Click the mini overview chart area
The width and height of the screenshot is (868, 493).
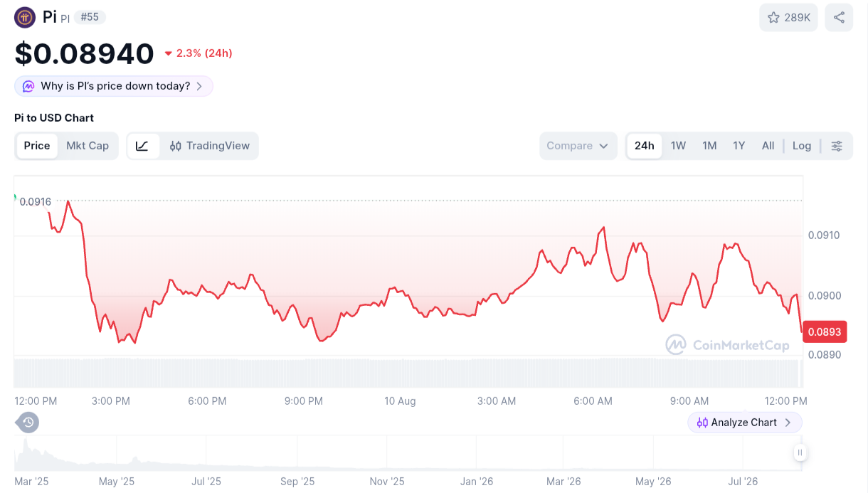(408, 454)
